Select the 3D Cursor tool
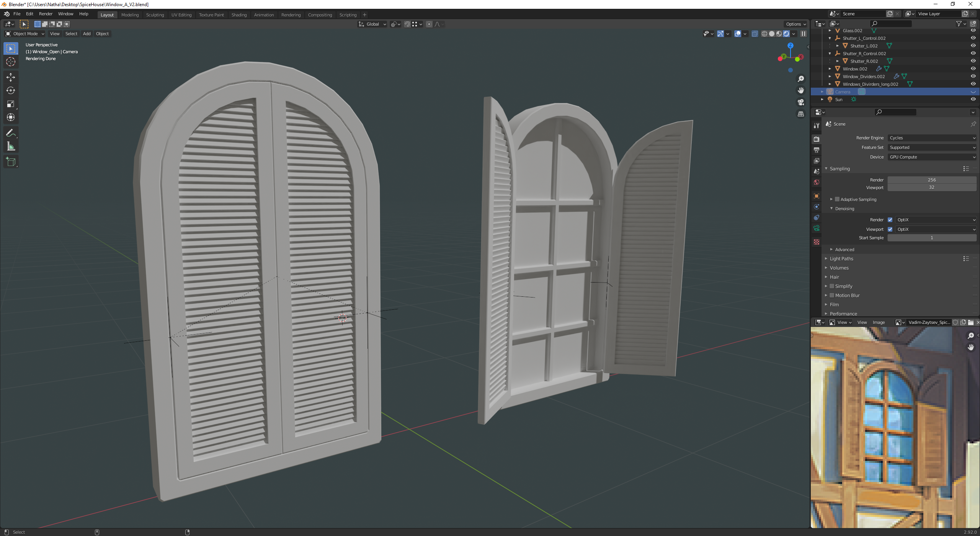This screenshot has width=980, height=536. point(11,62)
